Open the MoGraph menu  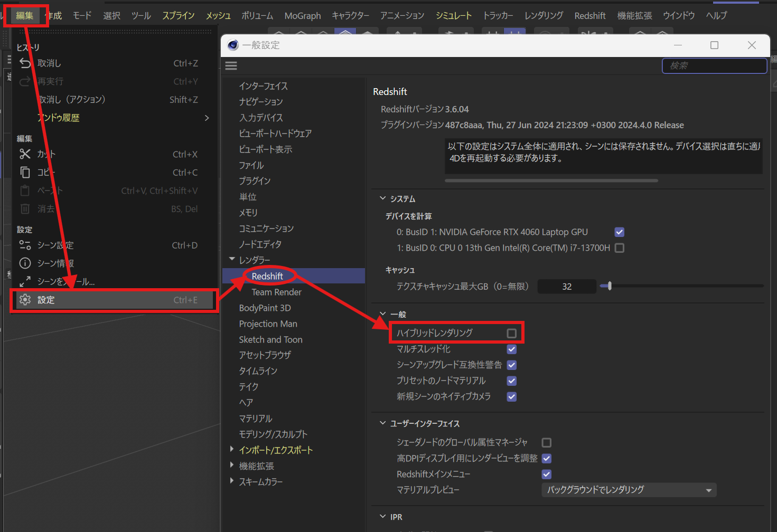coord(303,16)
